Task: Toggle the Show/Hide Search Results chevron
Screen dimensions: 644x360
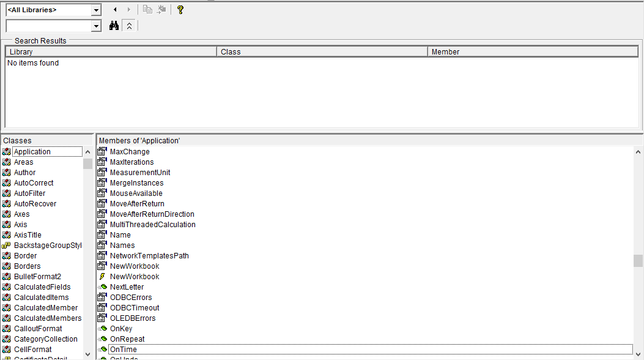Action: click(x=128, y=25)
